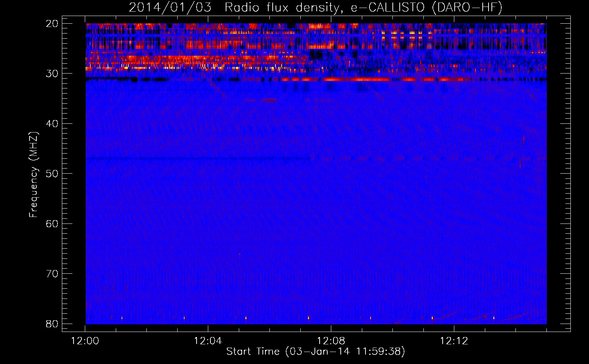Click the frequency tick label '50'
The image size is (589, 364).
click(52, 174)
